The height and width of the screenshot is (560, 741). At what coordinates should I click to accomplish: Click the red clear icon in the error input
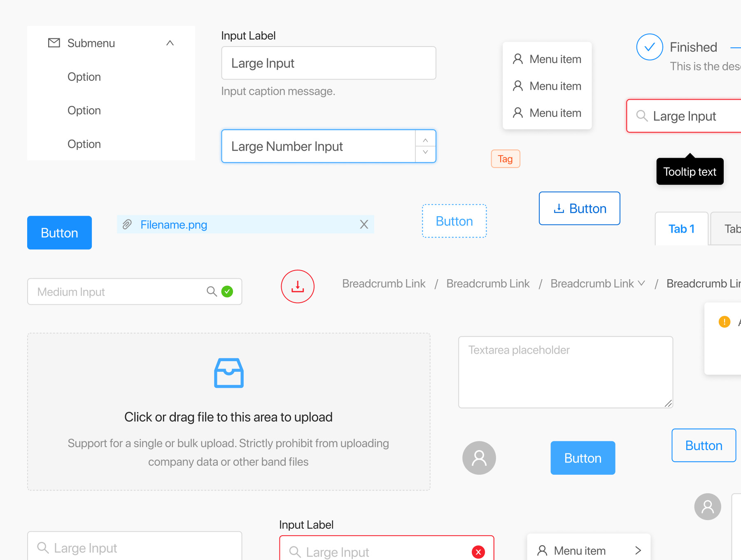coord(478,552)
